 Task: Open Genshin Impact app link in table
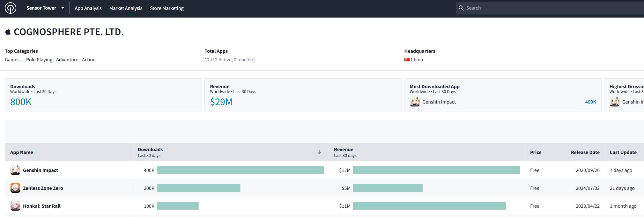[41, 170]
